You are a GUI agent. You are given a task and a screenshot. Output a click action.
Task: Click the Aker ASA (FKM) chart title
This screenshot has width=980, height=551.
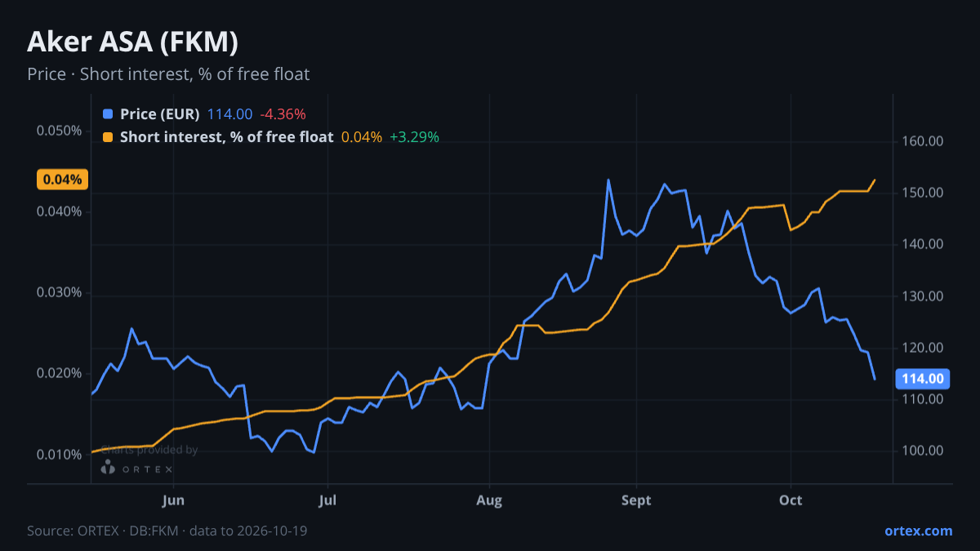tap(132, 42)
